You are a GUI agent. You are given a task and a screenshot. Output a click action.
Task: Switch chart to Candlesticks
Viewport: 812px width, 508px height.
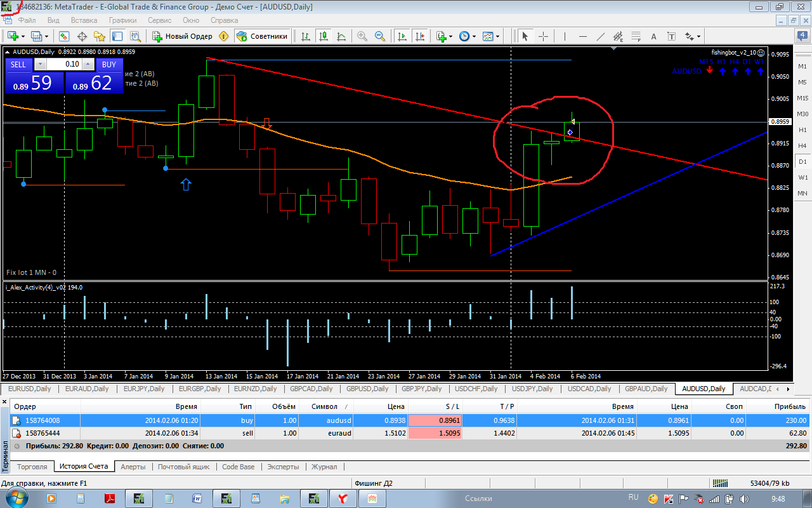[x=324, y=36]
